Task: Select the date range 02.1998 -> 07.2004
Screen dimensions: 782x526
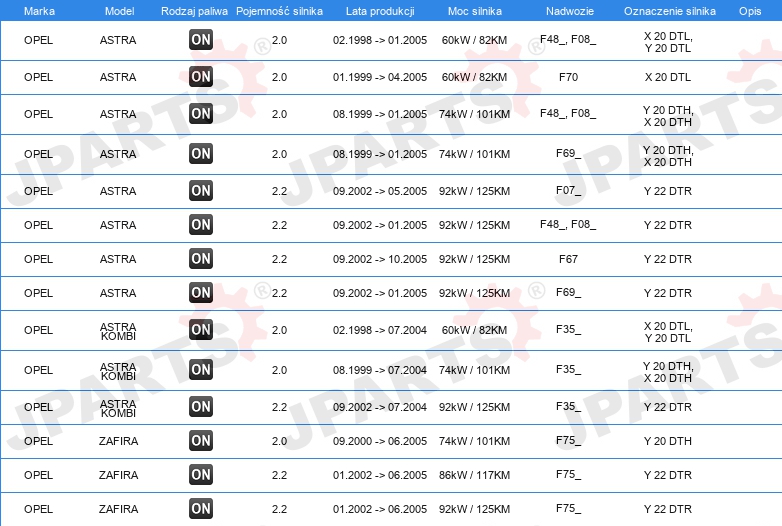Action: 380,330
